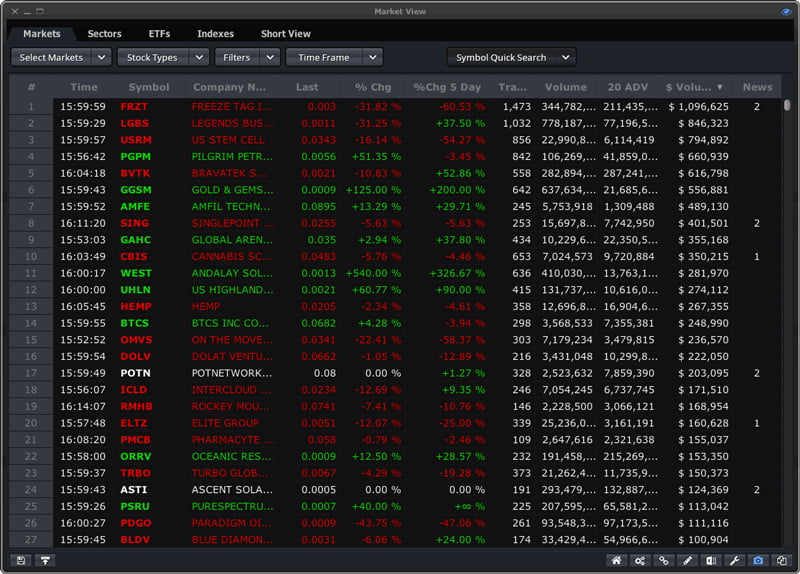Open settings with the double-gear icon
This screenshot has height=574, width=800.
pyautogui.click(x=640, y=561)
